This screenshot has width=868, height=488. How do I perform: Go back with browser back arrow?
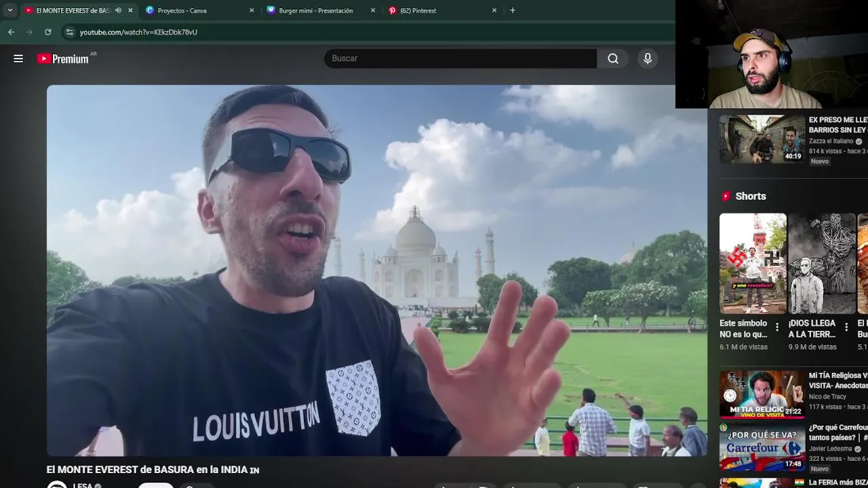11,32
